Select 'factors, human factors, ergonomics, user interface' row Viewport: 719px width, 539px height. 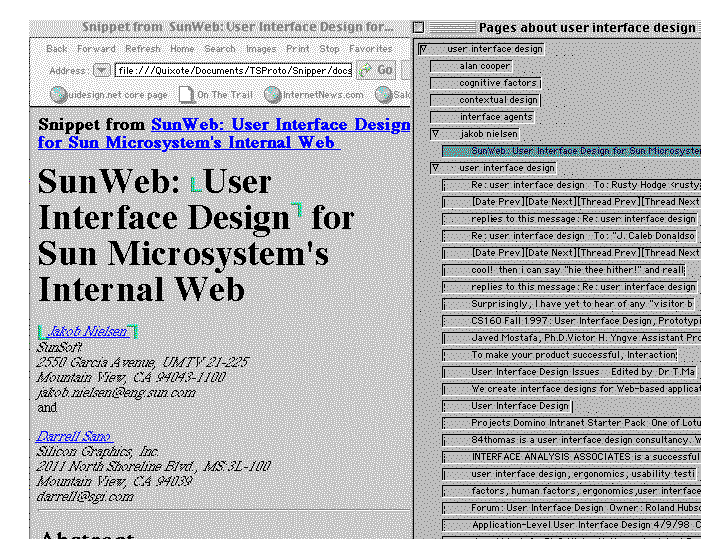[571, 490]
